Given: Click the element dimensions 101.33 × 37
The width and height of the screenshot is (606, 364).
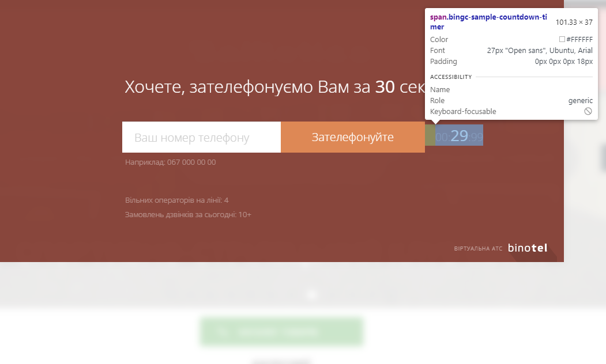Looking at the screenshot, I should pyautogui.click(x=574, y=22).
